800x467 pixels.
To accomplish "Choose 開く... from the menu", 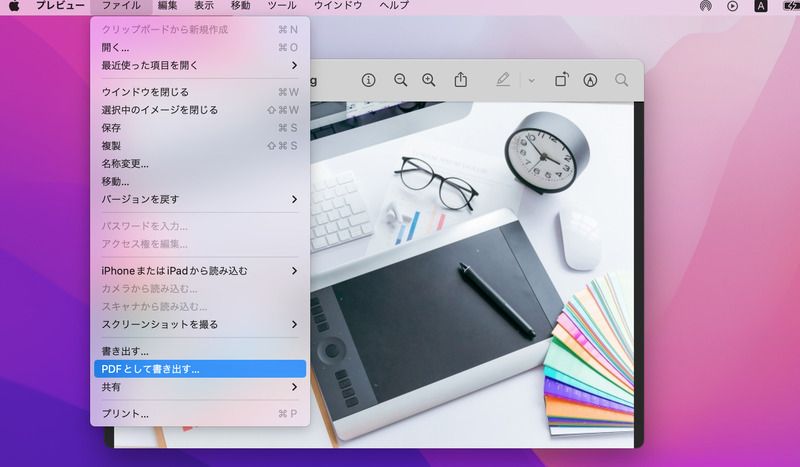I will (200, 47).
